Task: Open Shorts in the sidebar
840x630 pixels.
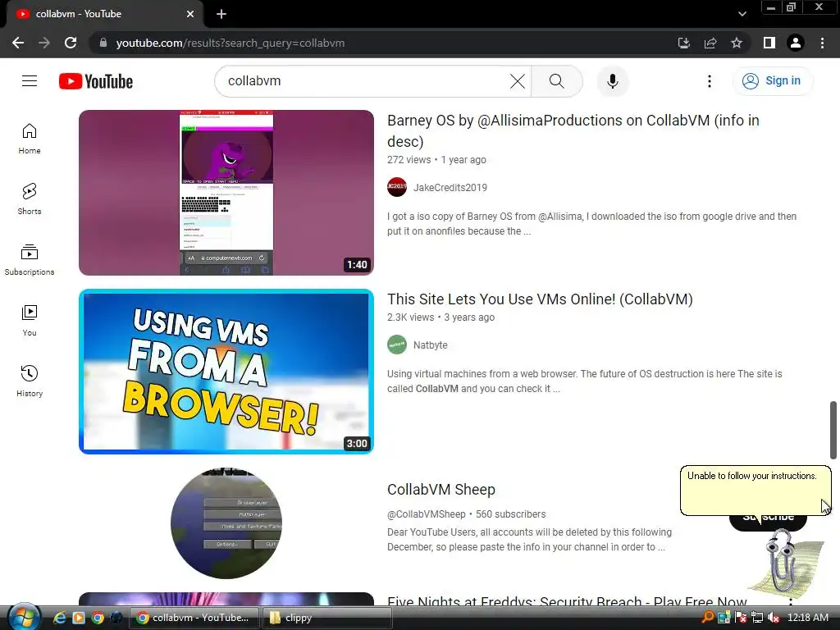Action: [30, 199]
